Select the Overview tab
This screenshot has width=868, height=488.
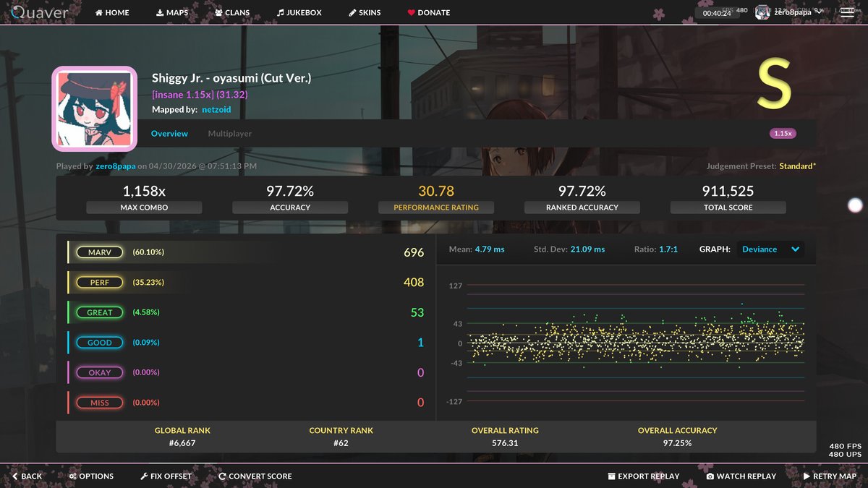(x=169, y=134)
